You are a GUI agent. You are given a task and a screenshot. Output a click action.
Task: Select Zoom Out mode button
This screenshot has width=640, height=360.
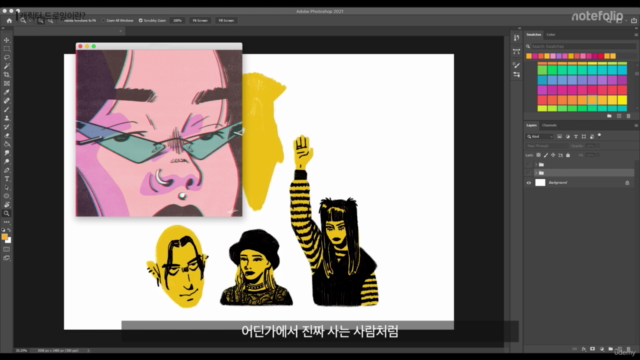tap(50, 20)
